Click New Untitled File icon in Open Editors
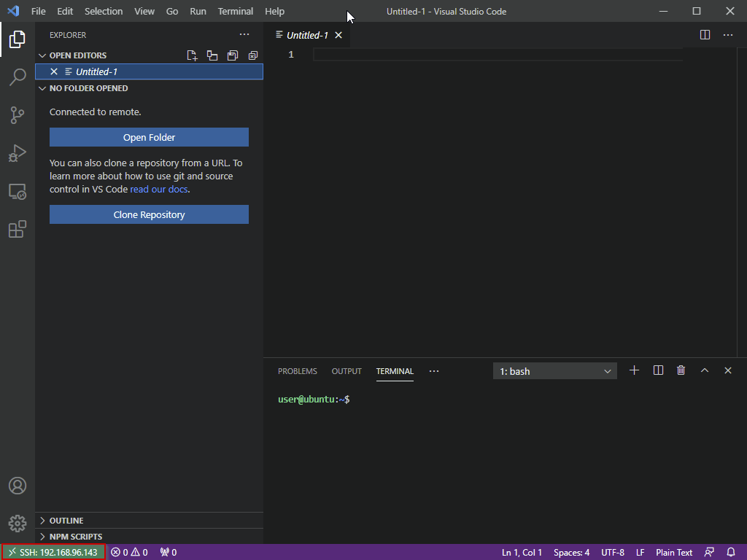The image size is (747, 560). point(192,55)
